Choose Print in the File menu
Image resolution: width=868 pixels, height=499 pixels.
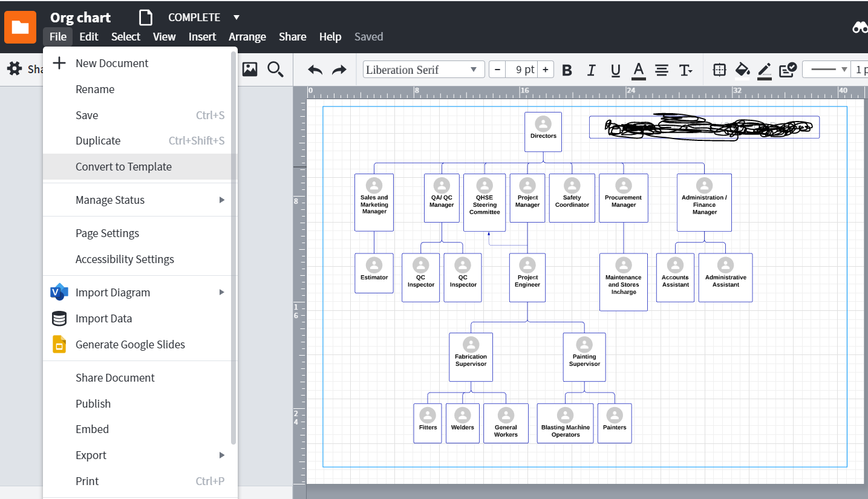[137, 481]
